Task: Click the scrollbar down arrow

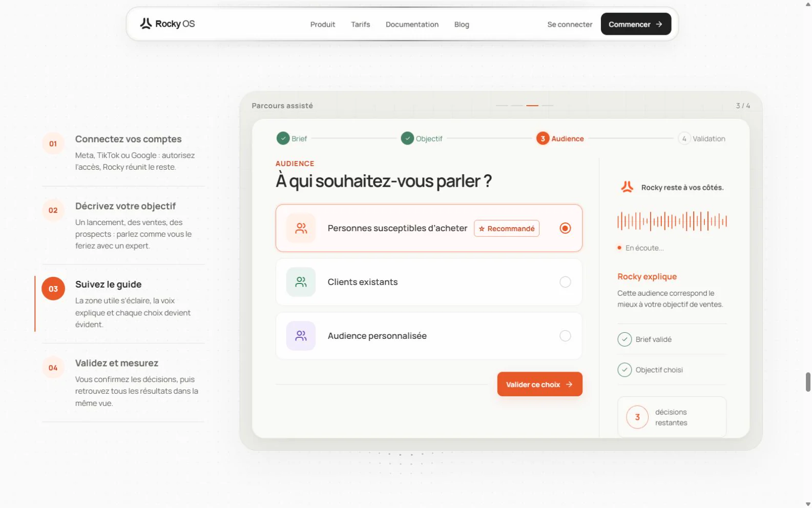Action: (808, 504)
